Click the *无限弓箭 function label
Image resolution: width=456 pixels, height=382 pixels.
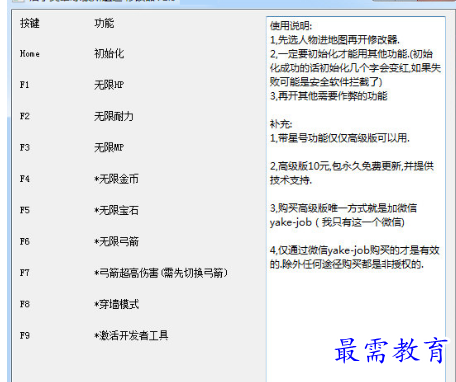tap(116, 241)
